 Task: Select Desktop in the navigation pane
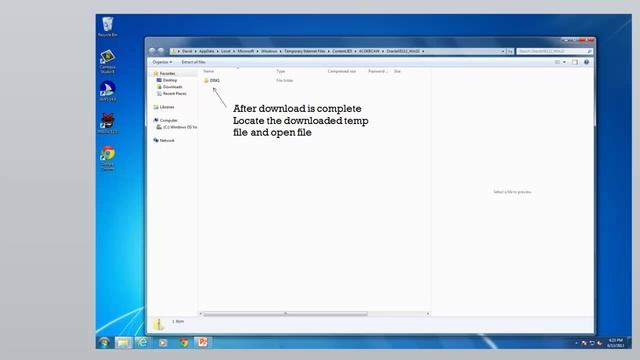pyautogui.click(x=167, y=80)
